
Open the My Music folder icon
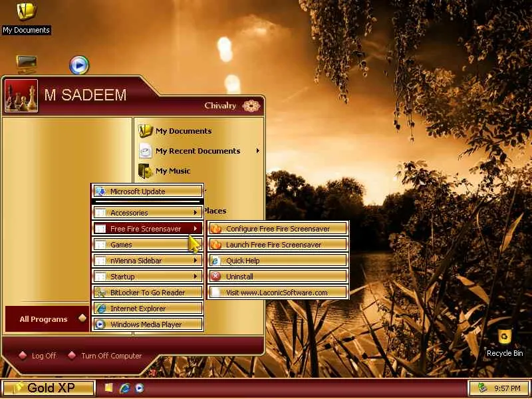tap(146, 171)
